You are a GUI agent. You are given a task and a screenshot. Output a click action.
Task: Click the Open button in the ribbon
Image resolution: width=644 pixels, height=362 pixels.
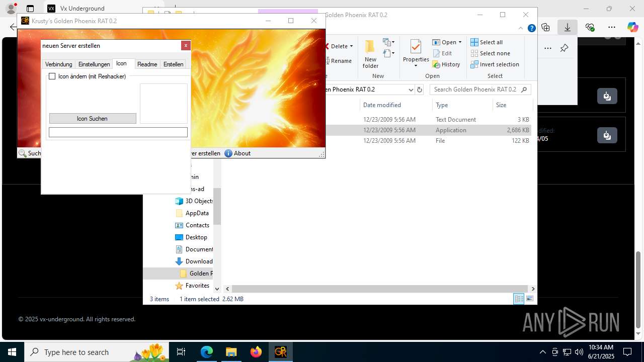coord(444,42)
